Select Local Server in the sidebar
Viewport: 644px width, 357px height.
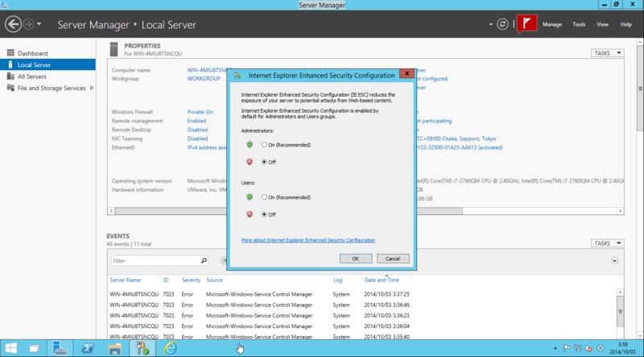coord(47,64)
